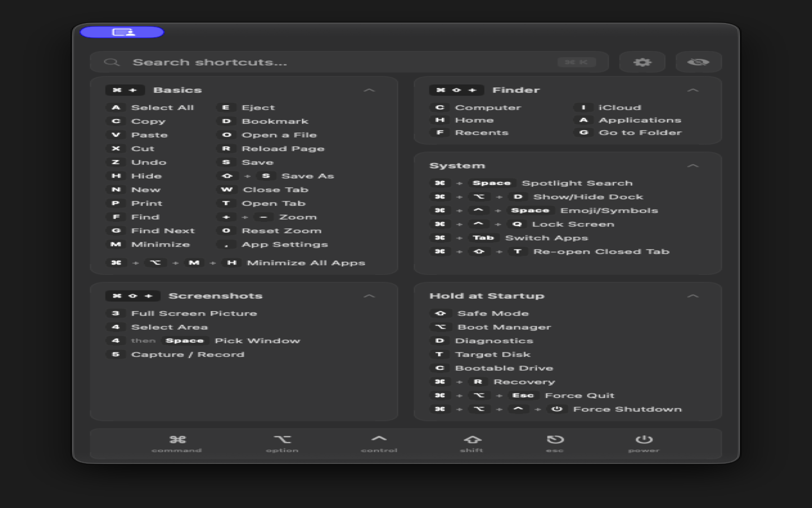The width and height of the screenshot is (812, 508).
Task: Click the Emoji/Symbols shortcut
Action: click(x=544, y=211)
